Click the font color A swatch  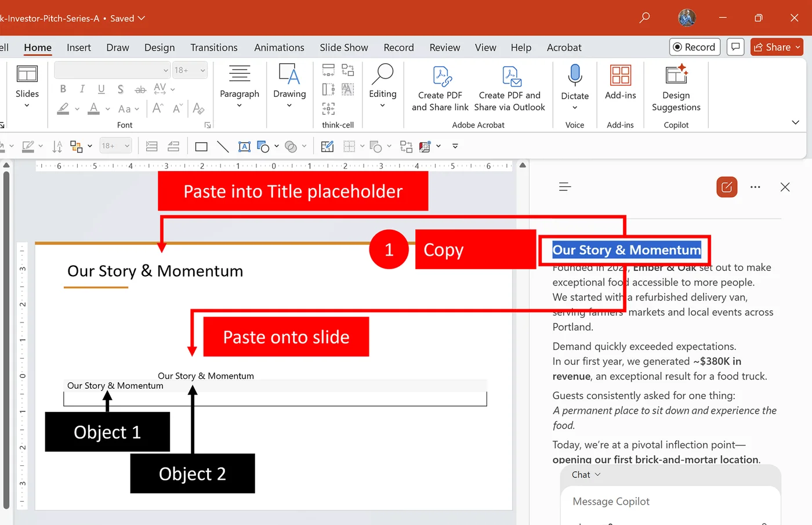click(94, 108)
